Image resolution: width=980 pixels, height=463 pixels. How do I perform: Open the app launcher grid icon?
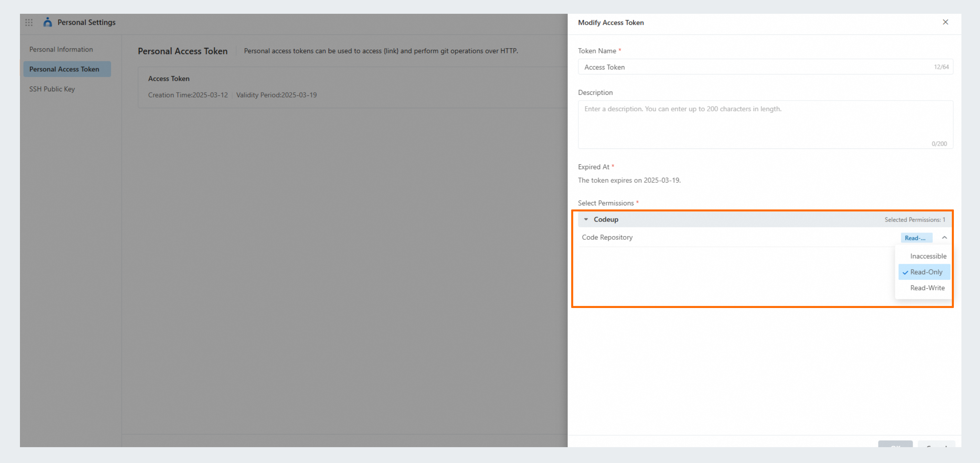(29, 22)
